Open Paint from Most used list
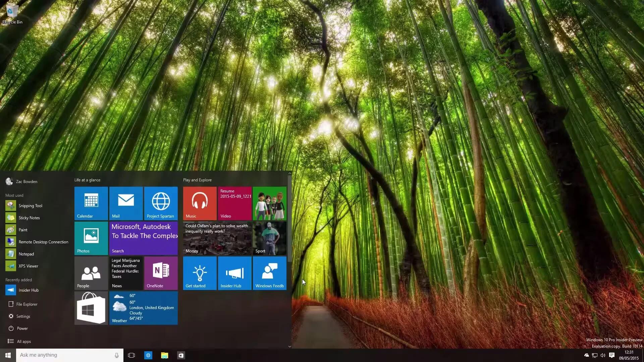 (x=37, y=230)
